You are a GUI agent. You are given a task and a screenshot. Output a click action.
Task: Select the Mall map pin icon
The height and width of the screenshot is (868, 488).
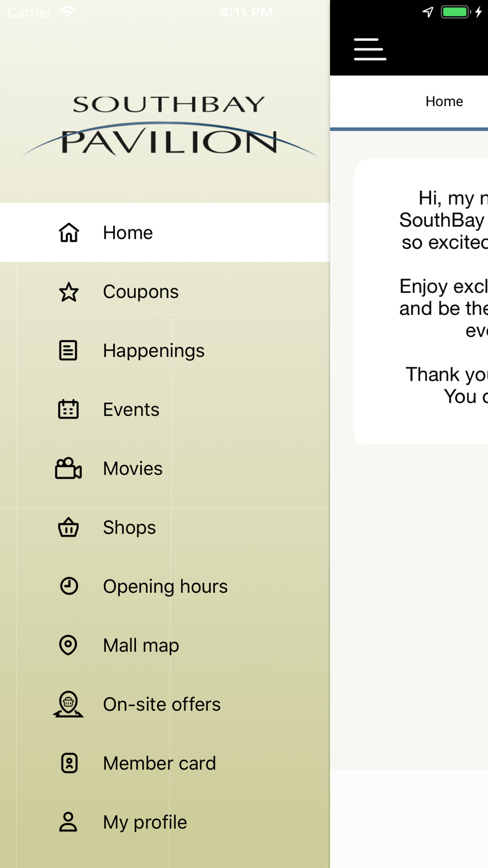pyautogui.click(x=68, y=645)
